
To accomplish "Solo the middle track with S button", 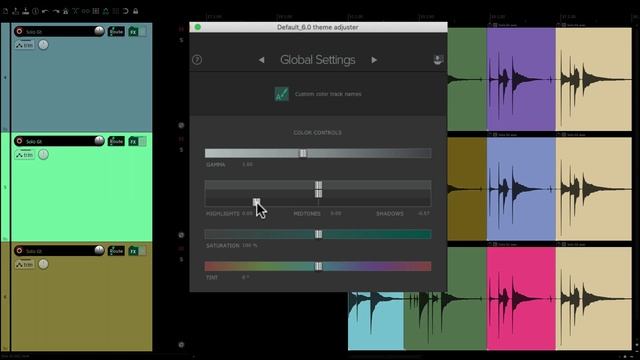I will click(x=181, y=150).
